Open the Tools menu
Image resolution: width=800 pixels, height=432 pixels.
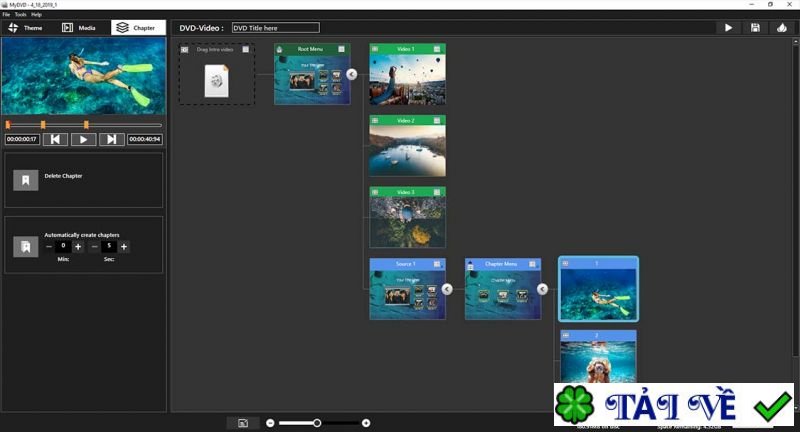tap(20, 15)
